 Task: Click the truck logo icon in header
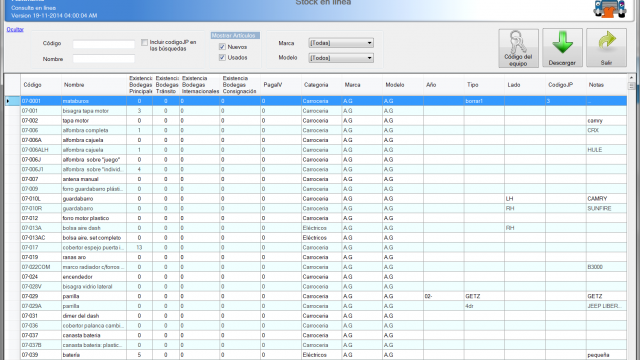[609, 9]
